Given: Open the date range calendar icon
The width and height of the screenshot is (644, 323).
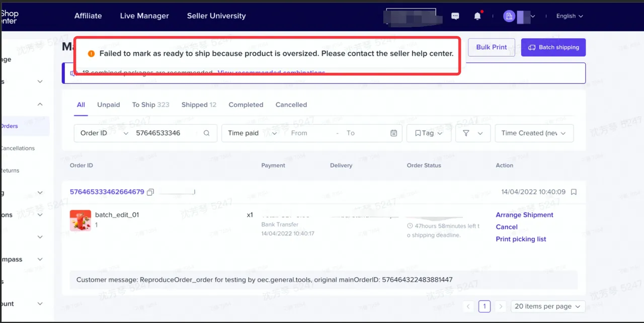Looking at the screenshot, I should [x=393, y=133].
